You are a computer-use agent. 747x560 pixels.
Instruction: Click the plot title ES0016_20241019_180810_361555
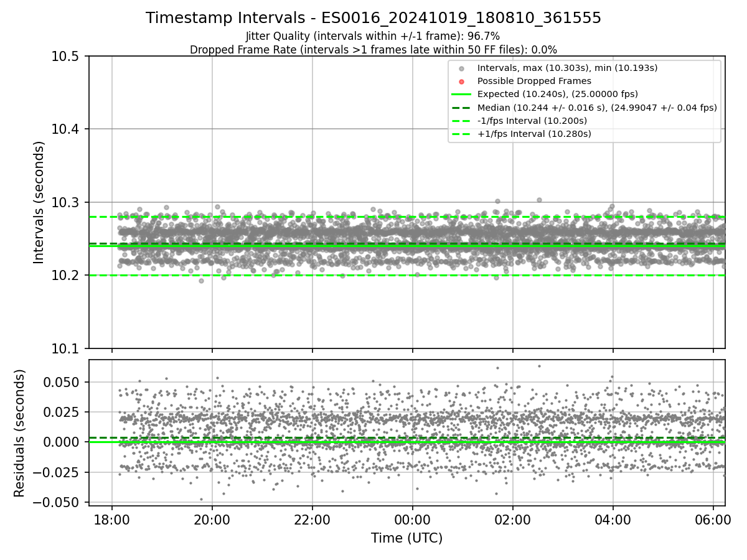(461, 18)
